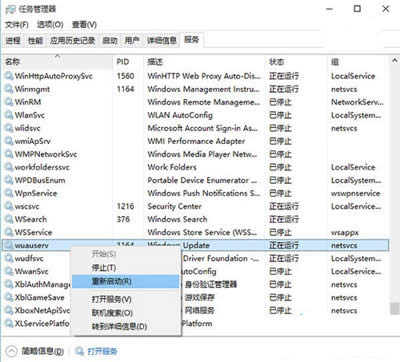Click the WinHttpAutoProxySvc service icon
The image size is (400, 362).
pyautogui.click(x=9, y=76)
